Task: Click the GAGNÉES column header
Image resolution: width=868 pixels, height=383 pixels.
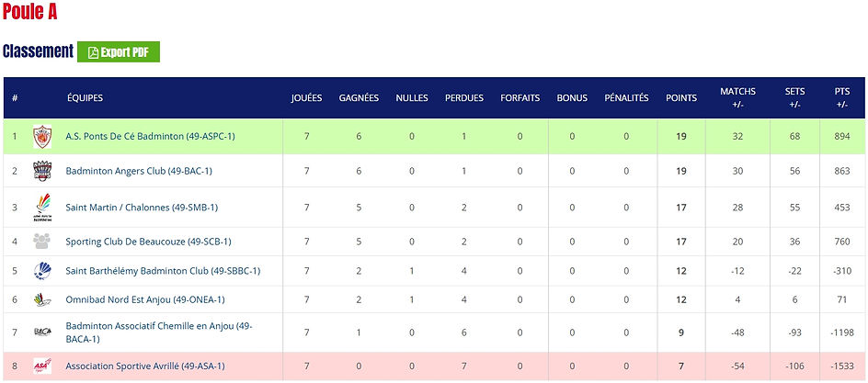Action: (x=359, y=98)
